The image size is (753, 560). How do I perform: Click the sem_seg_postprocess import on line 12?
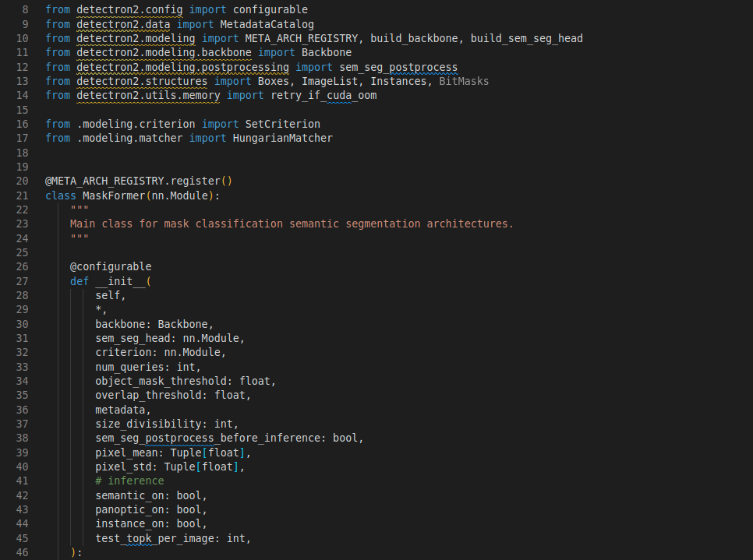click(x=398, y=67)
